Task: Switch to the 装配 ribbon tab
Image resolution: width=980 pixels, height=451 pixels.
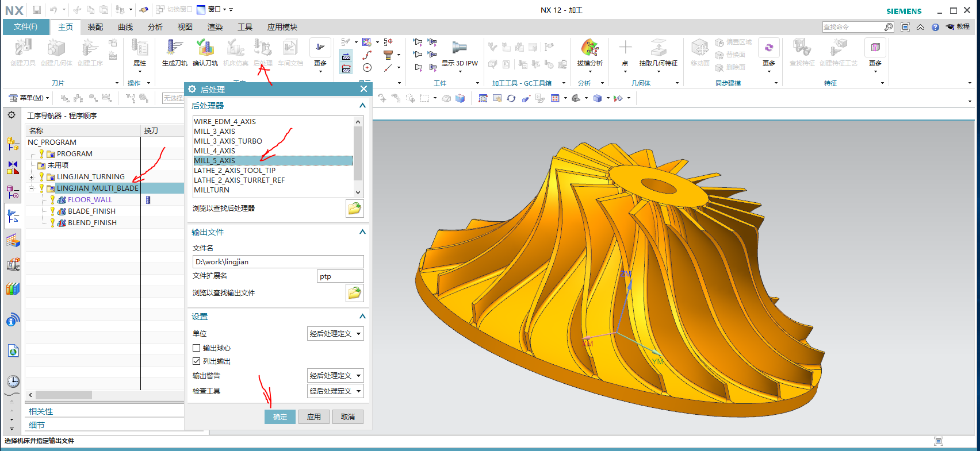Action: [x=95, y=27]
